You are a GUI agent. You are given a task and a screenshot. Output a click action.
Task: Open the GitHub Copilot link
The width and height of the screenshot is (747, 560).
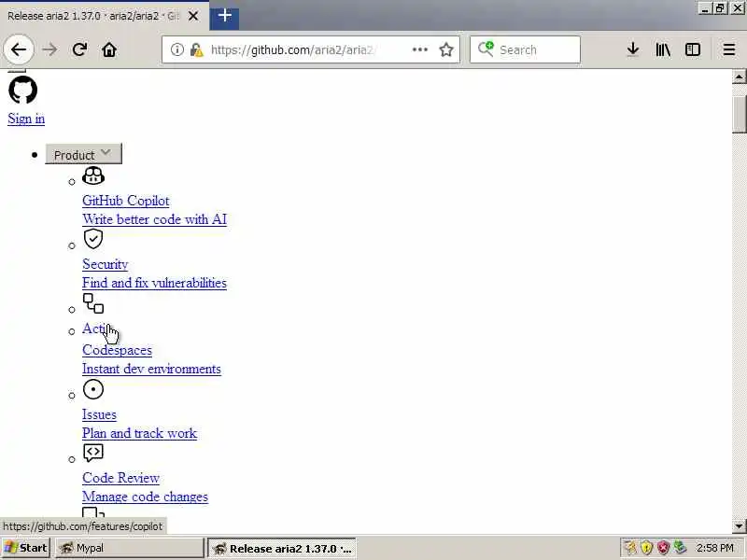coord(126,201)
